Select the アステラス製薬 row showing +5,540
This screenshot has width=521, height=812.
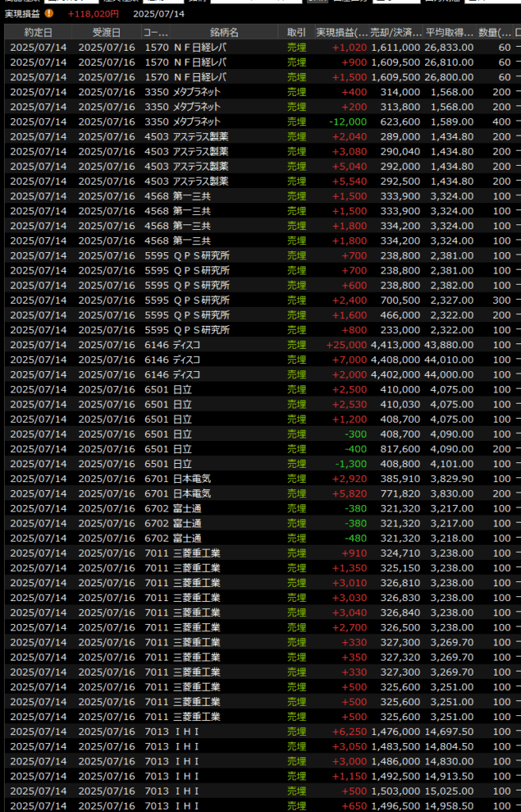coord(238,181)
